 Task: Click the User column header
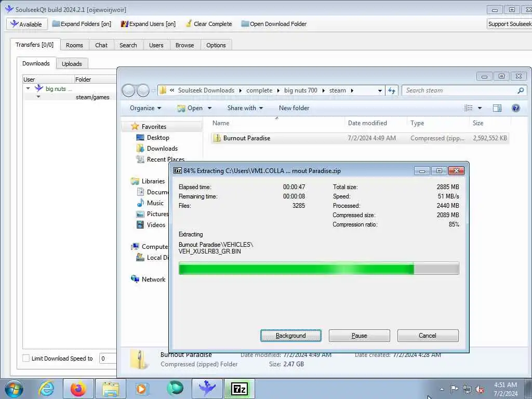(x=48, y=79)
